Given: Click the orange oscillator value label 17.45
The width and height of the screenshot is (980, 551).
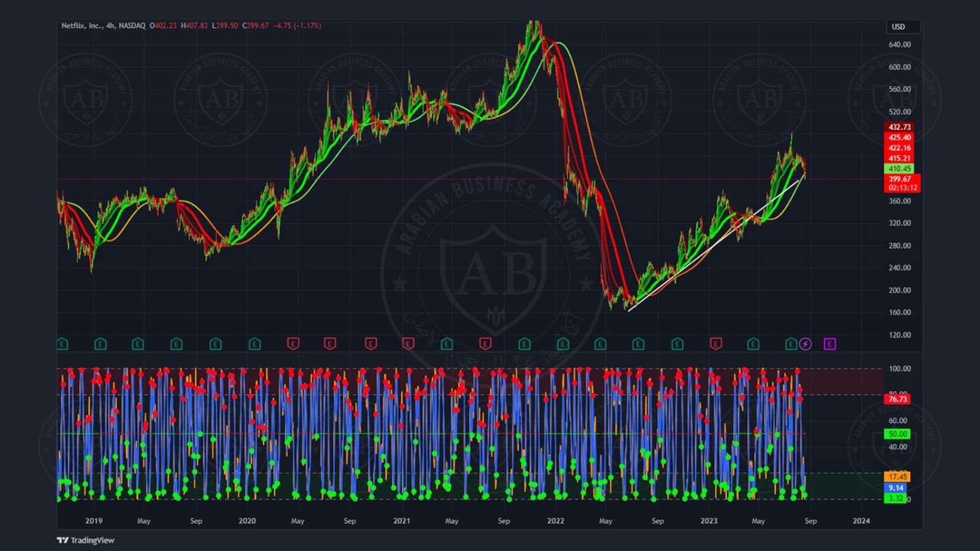Looking at the screenshot, I should point(897,477).
